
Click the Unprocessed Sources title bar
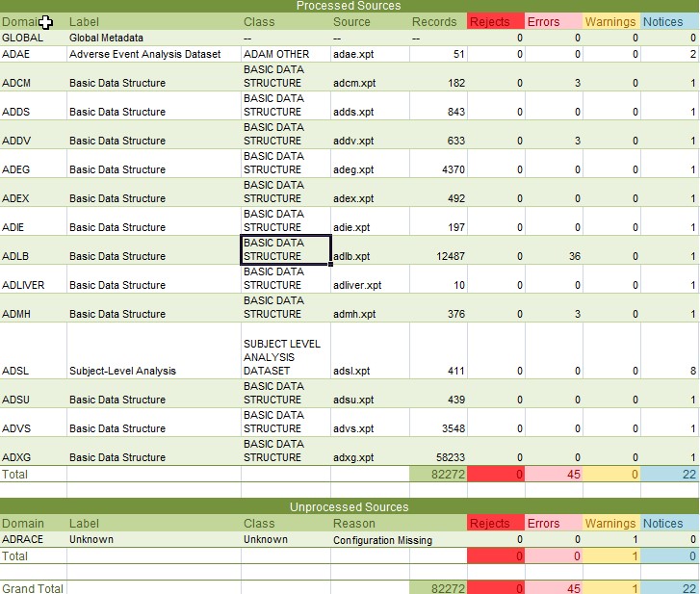click(x=350, y=506)
